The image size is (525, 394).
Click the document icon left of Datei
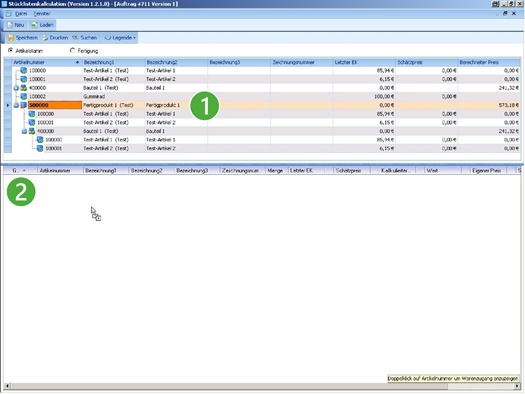[x=9, y=14]
